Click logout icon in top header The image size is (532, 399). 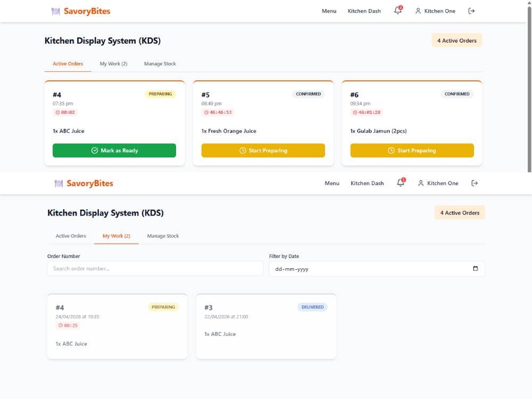pyautogui.click(x=471, y=11)
